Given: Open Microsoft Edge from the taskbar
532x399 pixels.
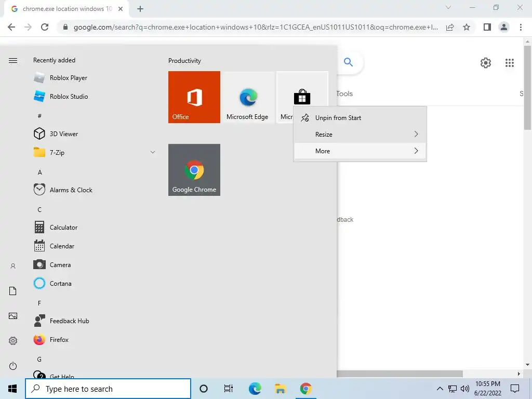Looking at the screenshot, I should pos(255,389).
